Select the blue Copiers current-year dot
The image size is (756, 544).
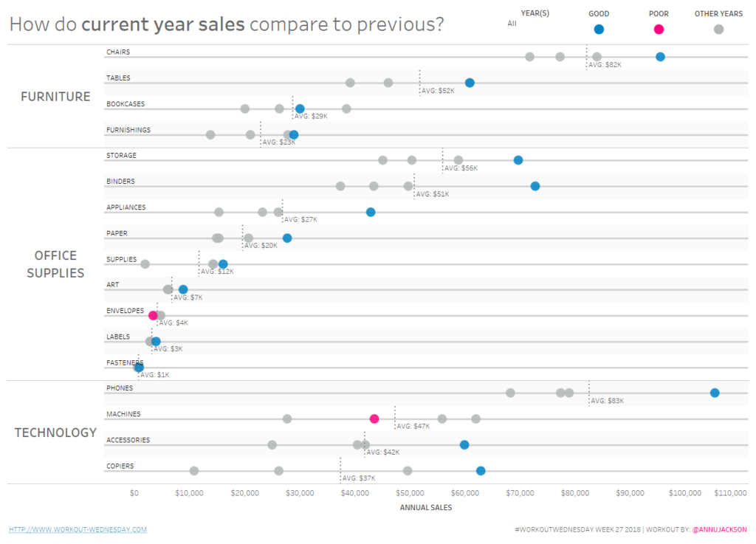click(481, 470)
